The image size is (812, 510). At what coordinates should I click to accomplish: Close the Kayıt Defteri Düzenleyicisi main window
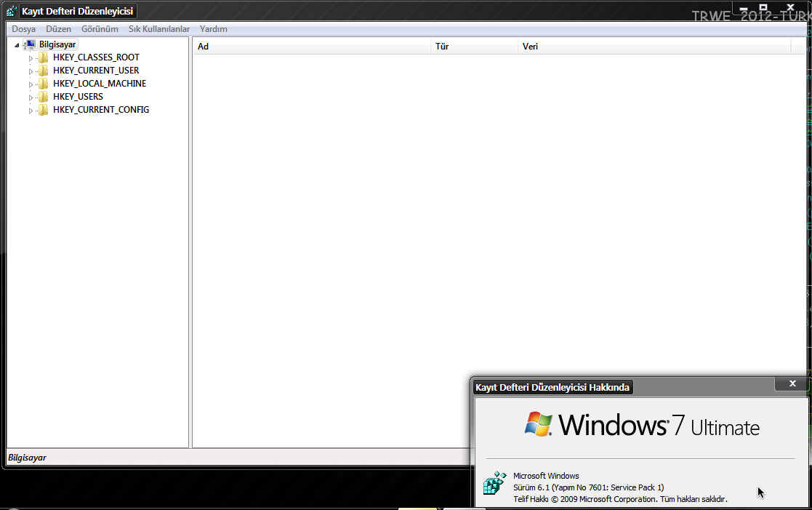[790, 7]
